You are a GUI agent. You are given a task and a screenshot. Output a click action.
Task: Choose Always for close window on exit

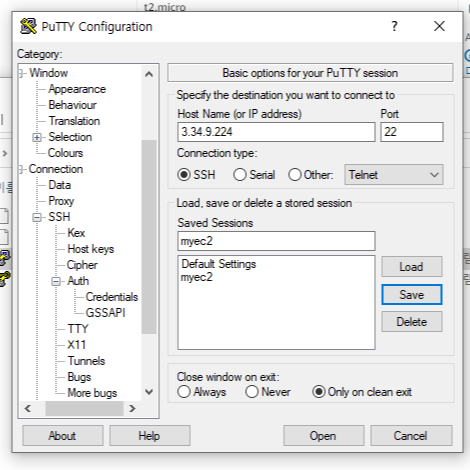point(184,392)
